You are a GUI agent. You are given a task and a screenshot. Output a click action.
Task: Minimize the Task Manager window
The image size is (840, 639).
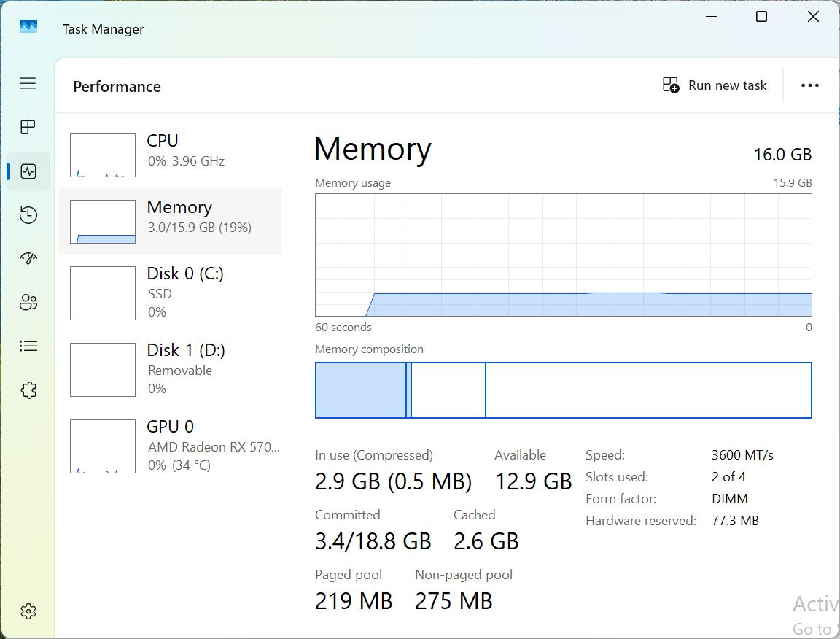point(711,17)
